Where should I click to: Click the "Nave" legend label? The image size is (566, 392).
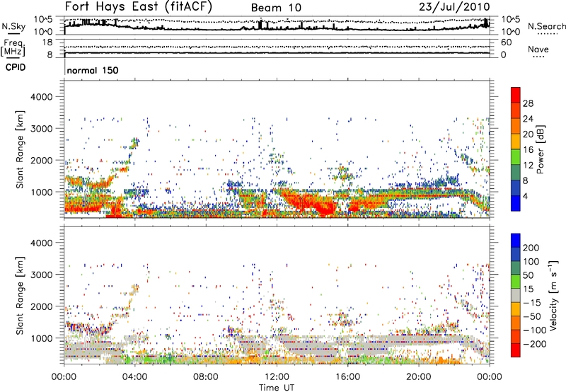538,49
